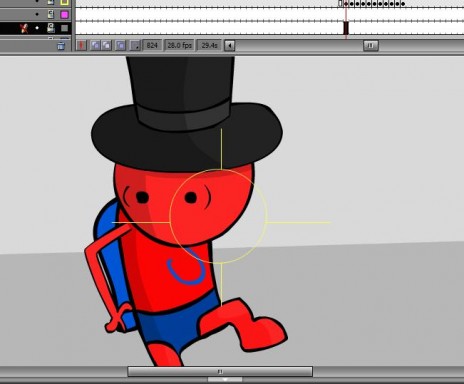Toggle visibility dot of the selected black layer
Image resolution: width=464 pixels, height=384 pixels.
(37, 28)
